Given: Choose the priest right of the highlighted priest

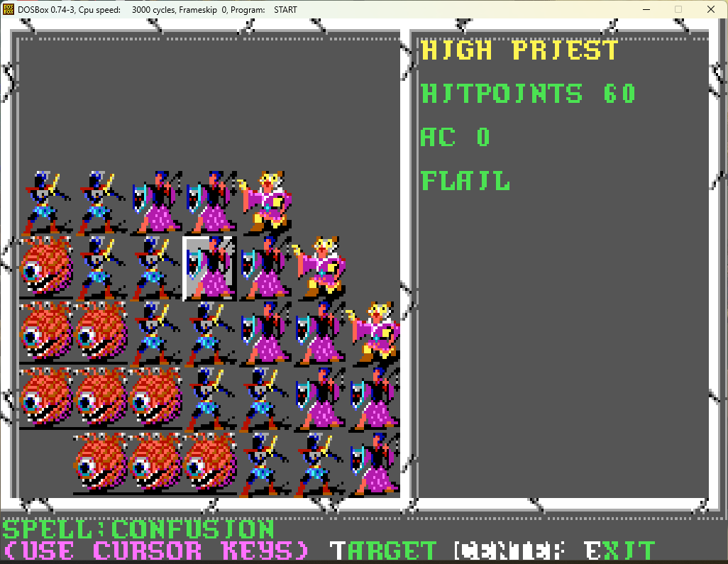Looking at the screenshot, I should pos(265,268).
